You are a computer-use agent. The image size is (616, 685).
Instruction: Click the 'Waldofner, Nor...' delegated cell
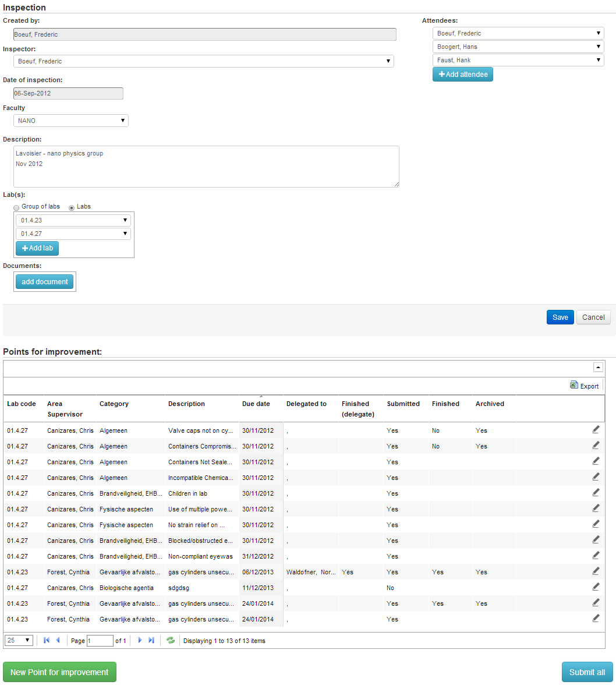coord(311,572)
